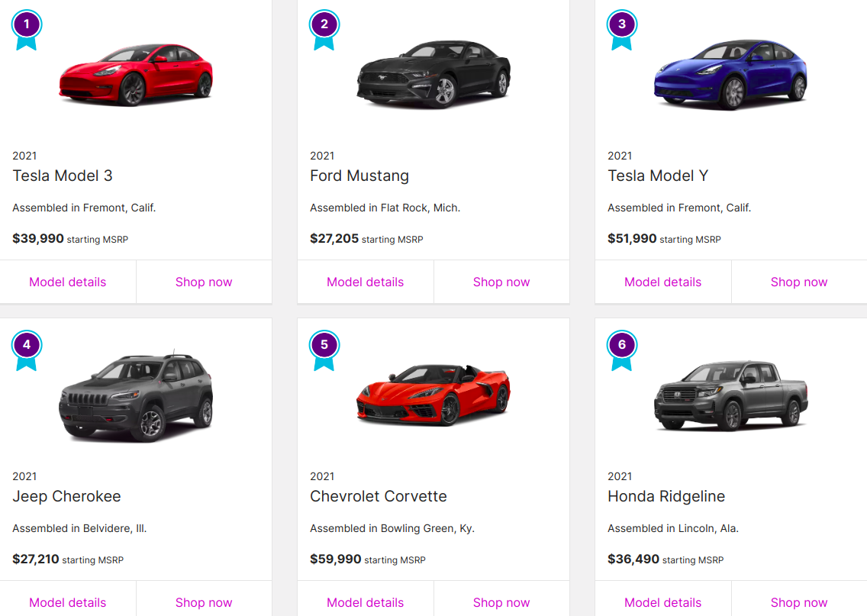This screenshot has width=867, height=616.
Task: Click the Chevrolet Corvette heading
Action: point(379,496)
